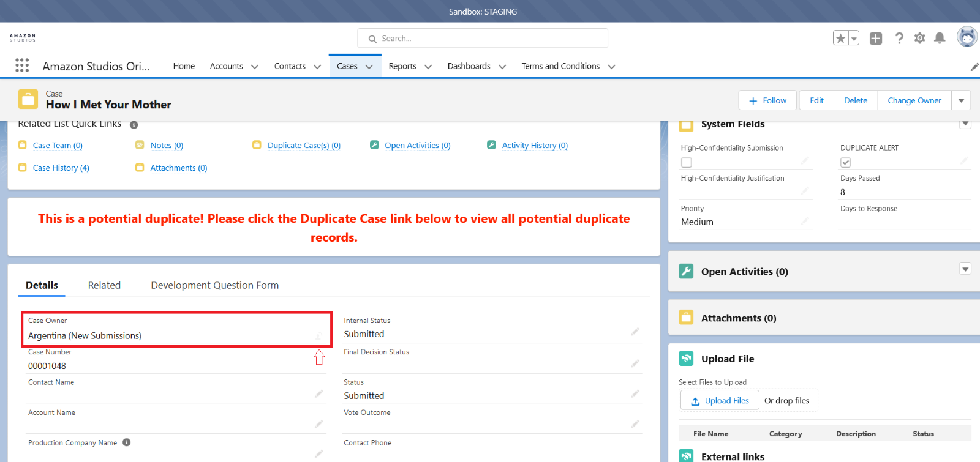Click the Follow button
Screen dimensions: 980x462
[767, 100]
